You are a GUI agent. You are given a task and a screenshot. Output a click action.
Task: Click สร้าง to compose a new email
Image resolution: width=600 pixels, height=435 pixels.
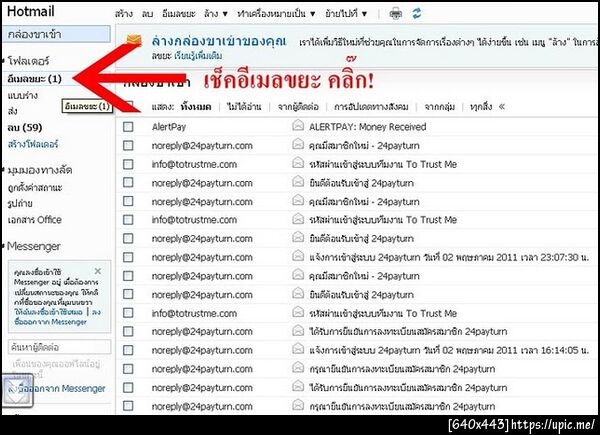pos(124,14)
